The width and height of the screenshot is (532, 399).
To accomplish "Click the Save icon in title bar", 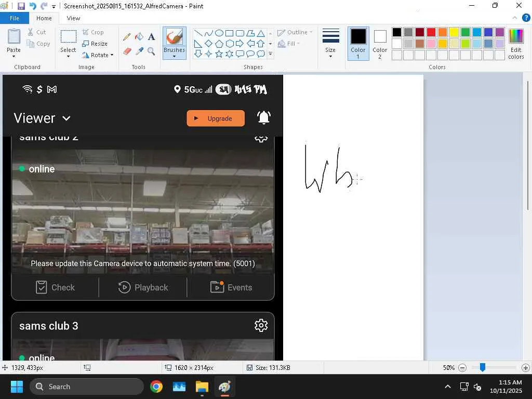I will [x=21, y=6].
